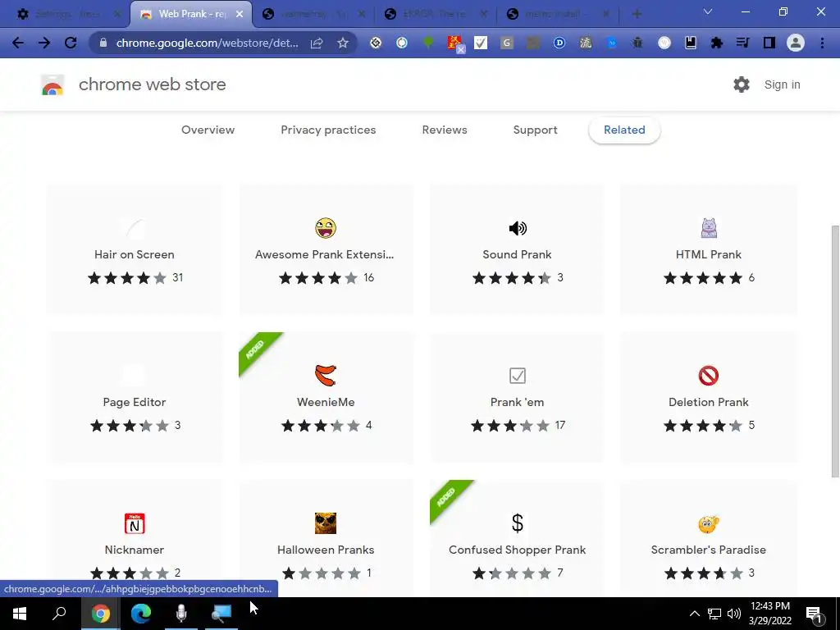Share this page from the address bar

(317, 43)
